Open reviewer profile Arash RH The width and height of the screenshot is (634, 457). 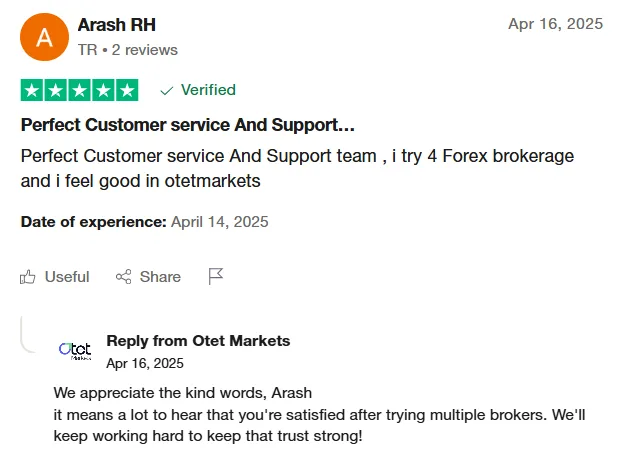point(116,25)
